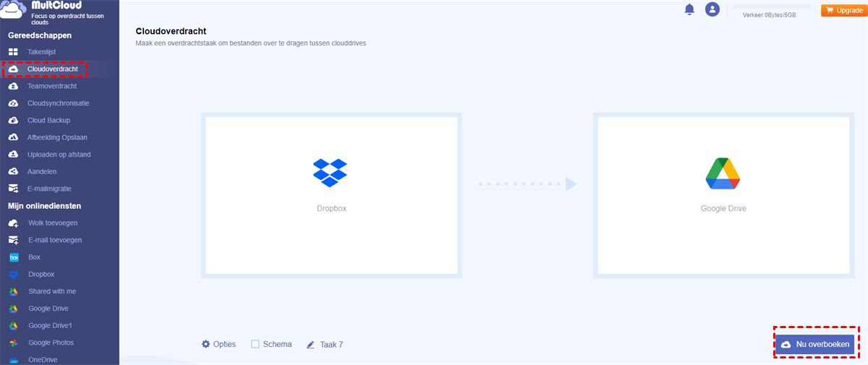Screen dimensions: 868x365
Task: Click E-mail toevoegen link
Action: click(x=55, y=240)
